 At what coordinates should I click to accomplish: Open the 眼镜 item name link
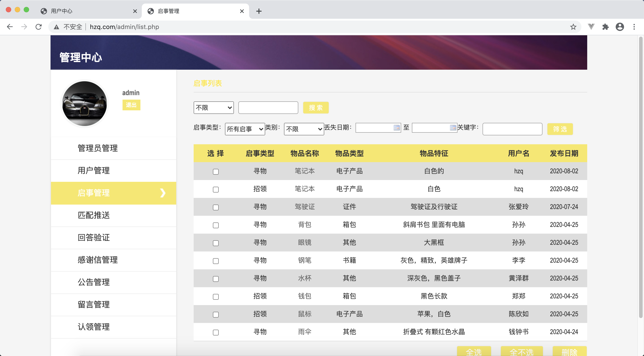point(305,242)
